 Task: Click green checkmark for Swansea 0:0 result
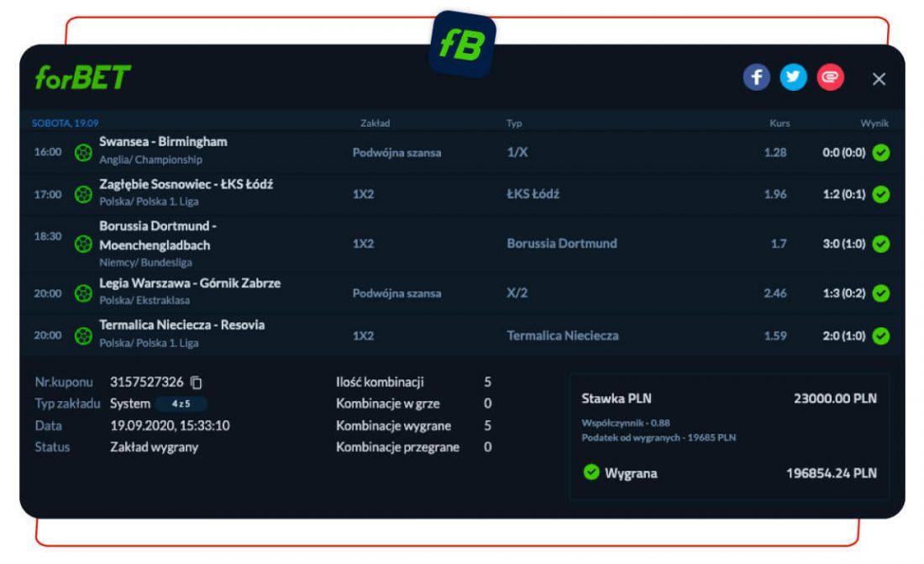pyautogui.click(x=880, y=153)
